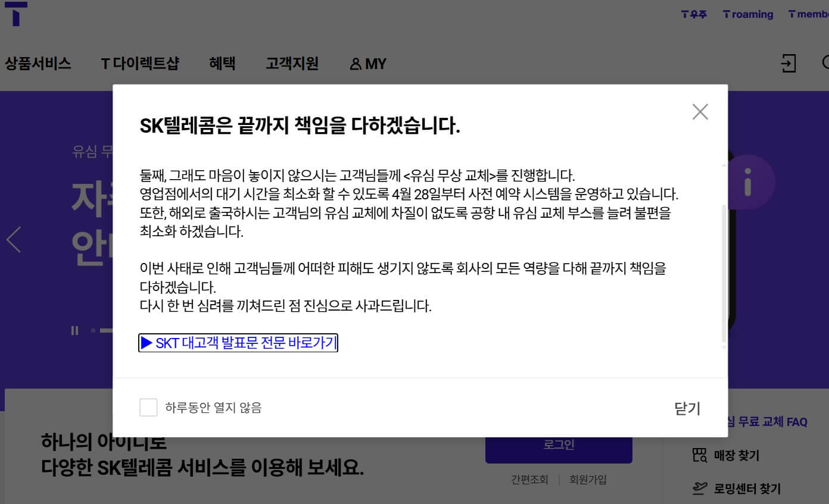Screen dimensions: 829x504
Task: Click the 하루동안 열지 않음 label text
Action: pyautogui.click(x=213, y=408)
